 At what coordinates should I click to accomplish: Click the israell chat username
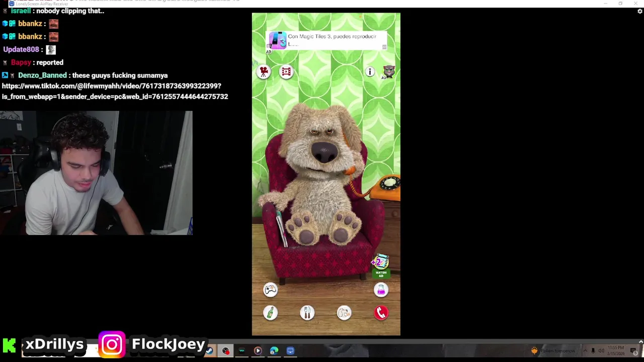tap(21, 11)
